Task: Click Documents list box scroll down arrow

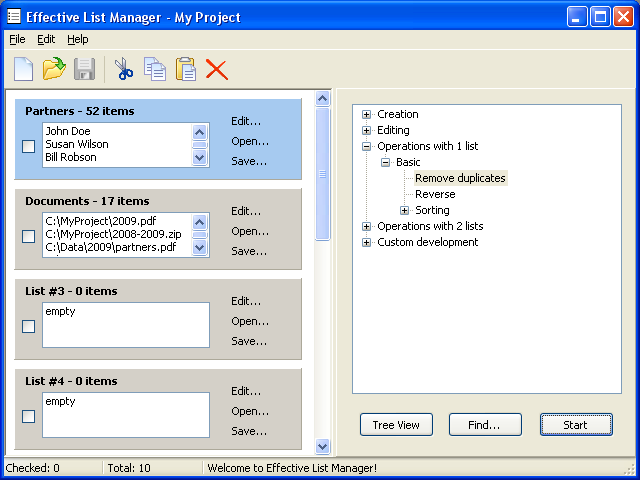Action: click(x=200, y=247)
